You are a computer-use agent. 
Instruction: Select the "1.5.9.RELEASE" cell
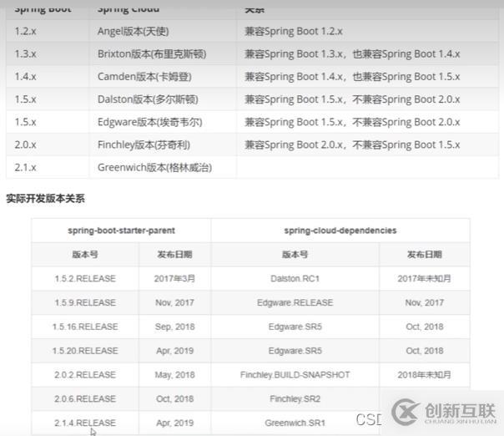85,302
